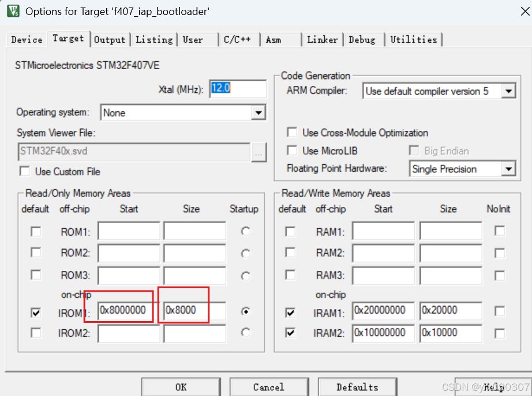
Task: Check the ROM3 default checkbox
Action: (x=36, y=274)
